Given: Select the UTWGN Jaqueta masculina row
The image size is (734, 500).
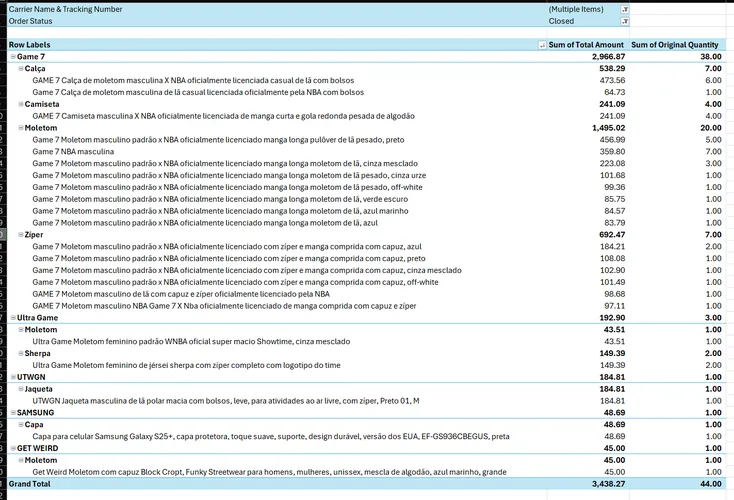Looking at the screenshot, I should coord(226,401).
